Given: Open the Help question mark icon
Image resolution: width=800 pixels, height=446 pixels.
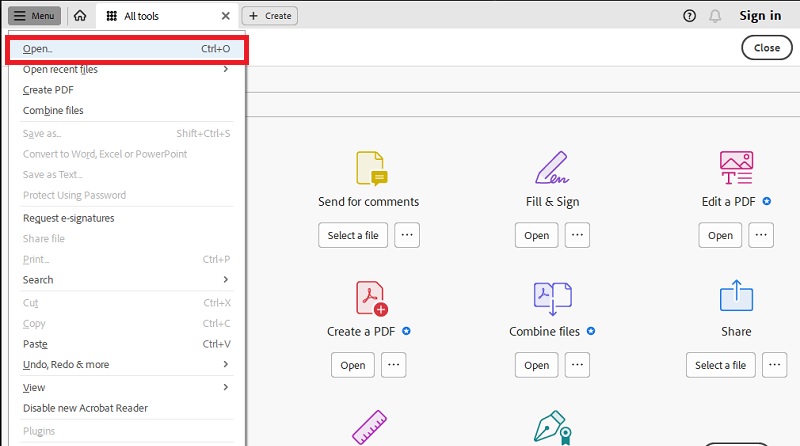Looking at the screenshot, I should click(x=689, y=16).
